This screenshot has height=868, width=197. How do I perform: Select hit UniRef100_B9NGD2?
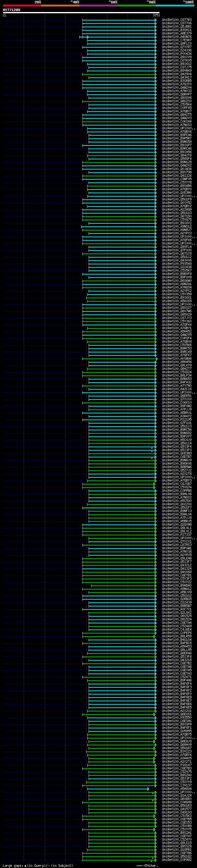[176, 433]
